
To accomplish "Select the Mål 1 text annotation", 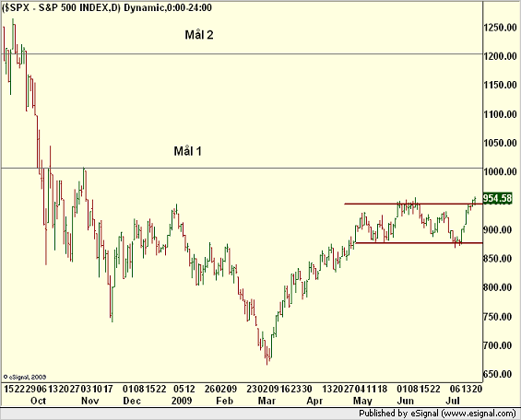I will tap(188, 151).
